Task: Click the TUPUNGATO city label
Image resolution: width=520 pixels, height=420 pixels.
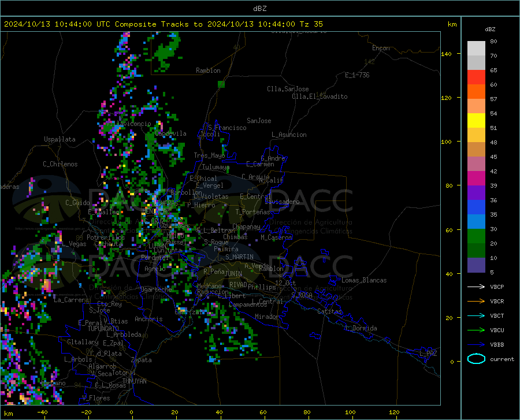Action: tap(103, 329)
